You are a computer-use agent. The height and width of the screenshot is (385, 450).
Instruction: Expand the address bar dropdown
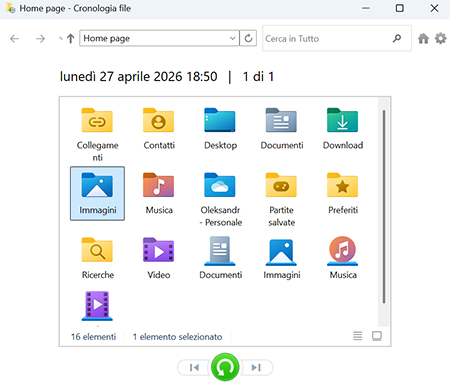233,38
